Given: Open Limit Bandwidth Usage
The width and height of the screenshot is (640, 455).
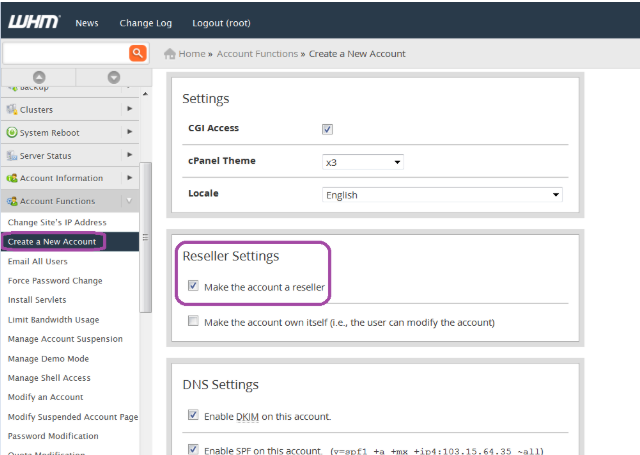Looking at the screenshot, I should pyautogui.click(x=53, y=320).
